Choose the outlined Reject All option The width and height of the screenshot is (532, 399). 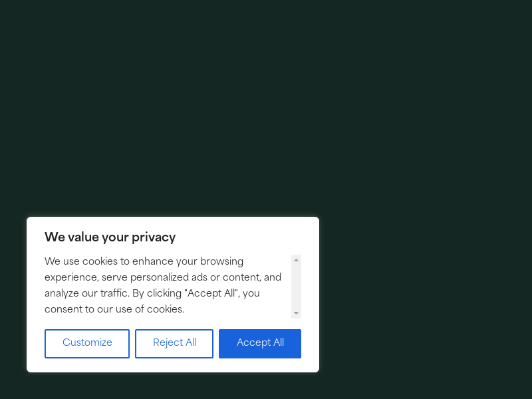174,343
